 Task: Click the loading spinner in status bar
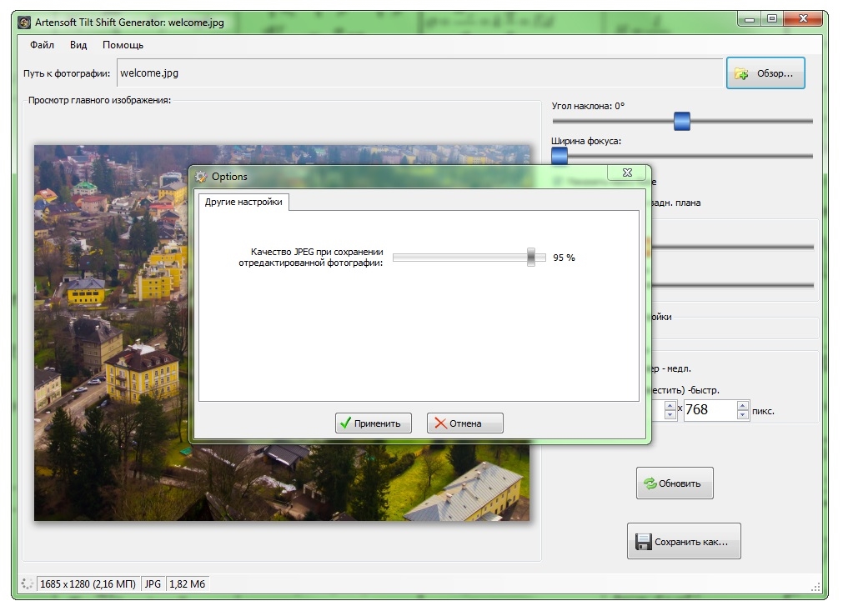coord(27,584)
